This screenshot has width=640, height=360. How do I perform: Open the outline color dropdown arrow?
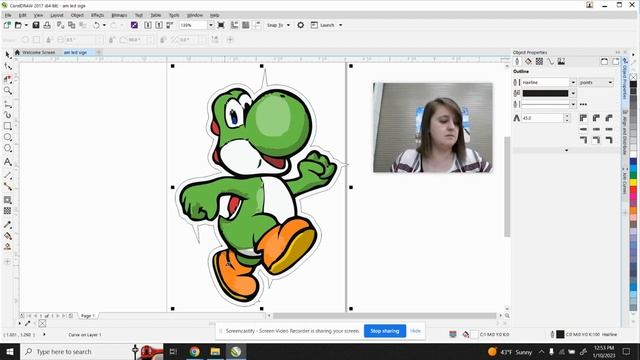tap(573, 93)
